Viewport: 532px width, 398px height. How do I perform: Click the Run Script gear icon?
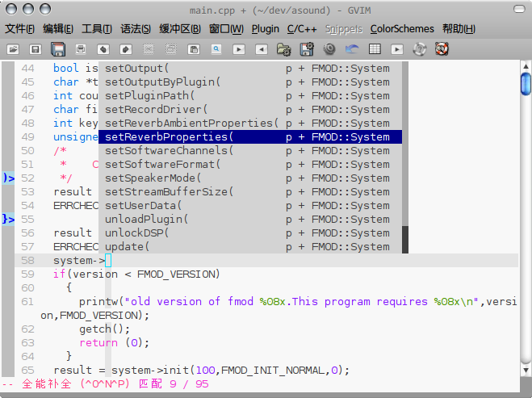pos(329,49)
